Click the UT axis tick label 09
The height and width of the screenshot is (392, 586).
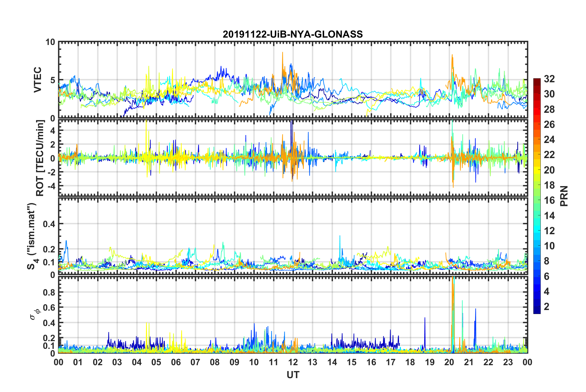234,362
